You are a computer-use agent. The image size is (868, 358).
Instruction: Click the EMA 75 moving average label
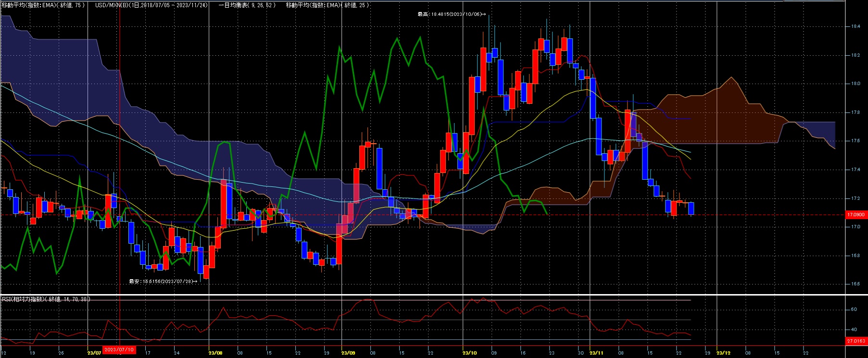(x=43, y=5)
